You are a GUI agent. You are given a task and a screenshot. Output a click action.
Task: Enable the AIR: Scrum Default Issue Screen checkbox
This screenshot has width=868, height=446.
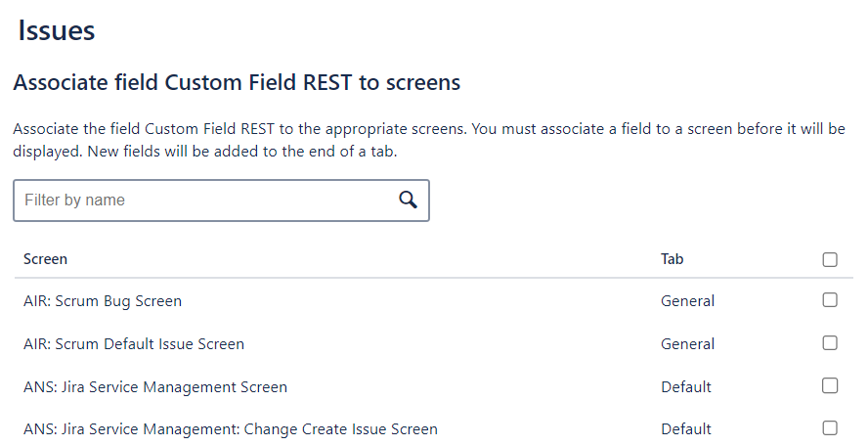[830, 343]
